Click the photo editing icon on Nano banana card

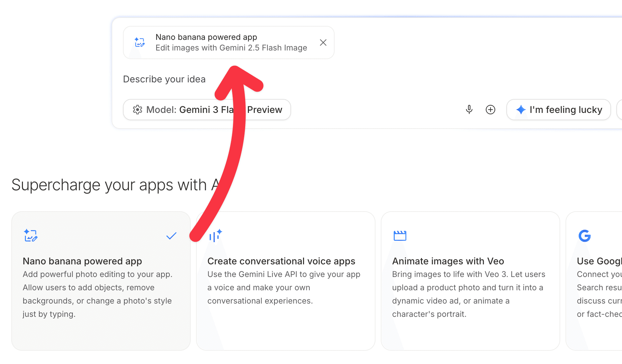coord(31,235)
